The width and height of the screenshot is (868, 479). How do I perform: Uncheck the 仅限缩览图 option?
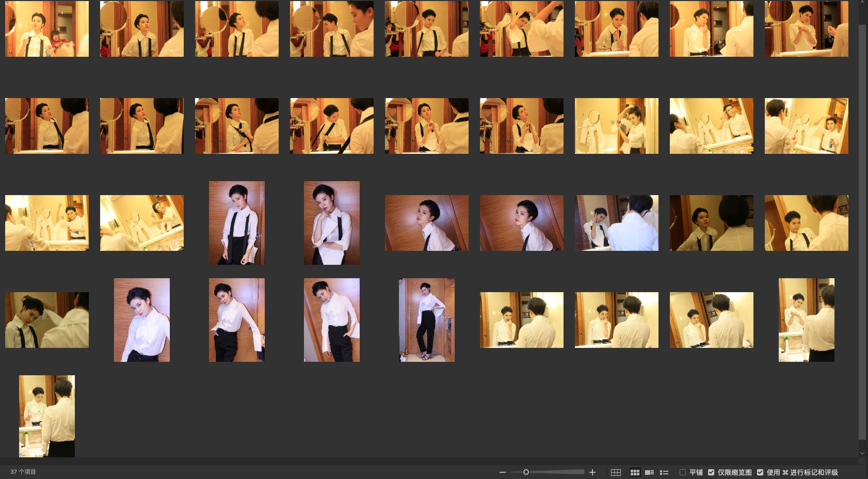(711, 472)
